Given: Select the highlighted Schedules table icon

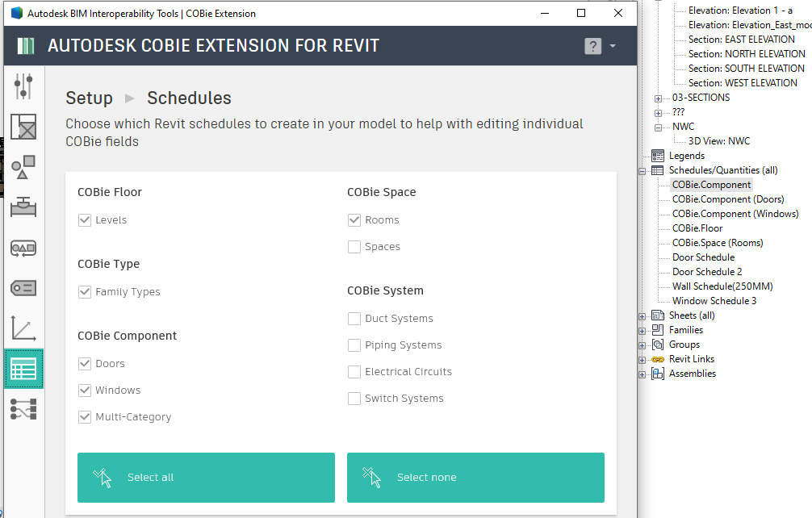Looking at the screenshot, I should (x=23, y=368).
